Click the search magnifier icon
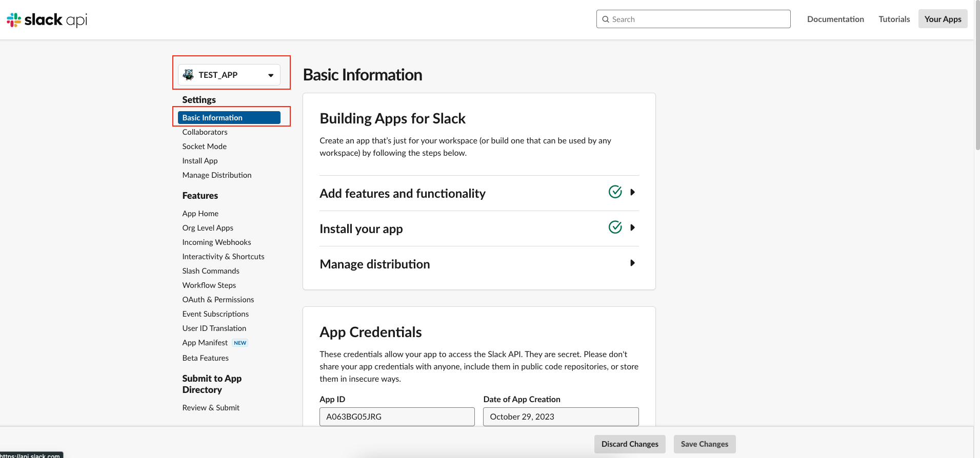The image size is (980, 458). point(606,19)
